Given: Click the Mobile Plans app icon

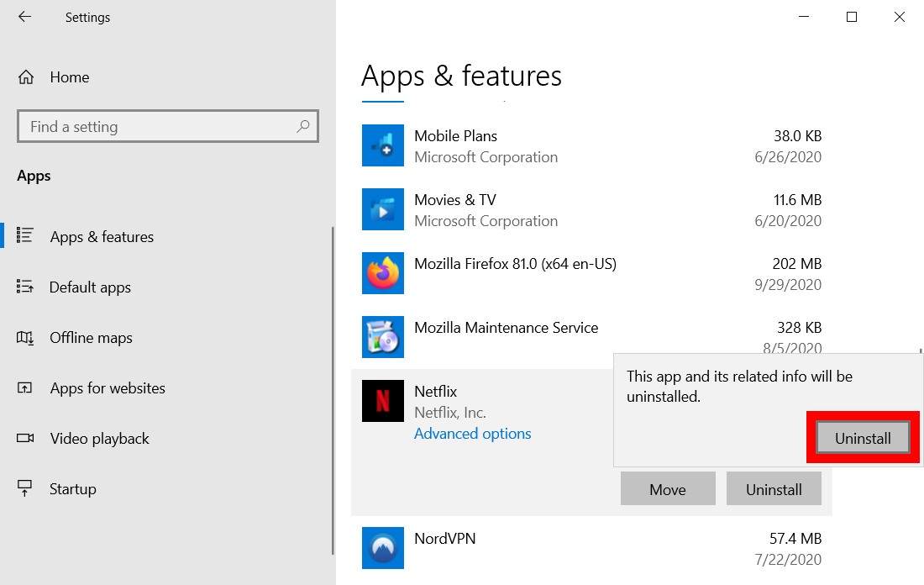Looking at the screenshot, I should pos(383,145).
